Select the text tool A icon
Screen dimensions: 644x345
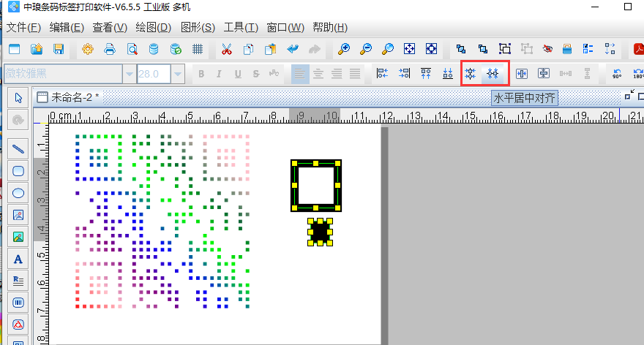pos(18,259)
